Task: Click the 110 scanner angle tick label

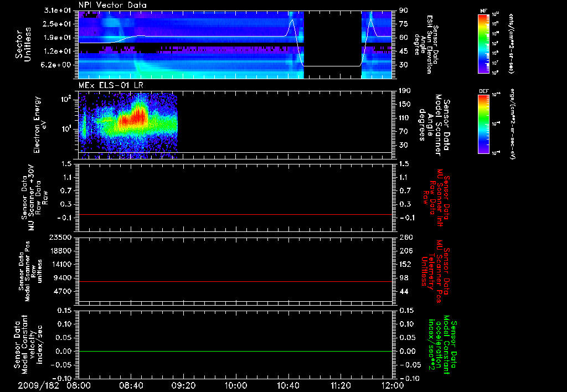Action: coord(405,118)
